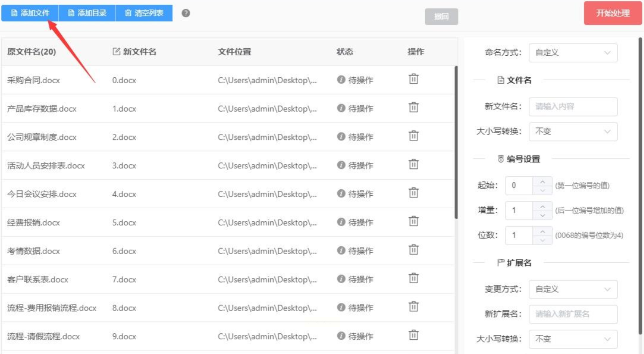Click the info status icon for 0.docx row
The image size is (644, 354).
[341, 80]
